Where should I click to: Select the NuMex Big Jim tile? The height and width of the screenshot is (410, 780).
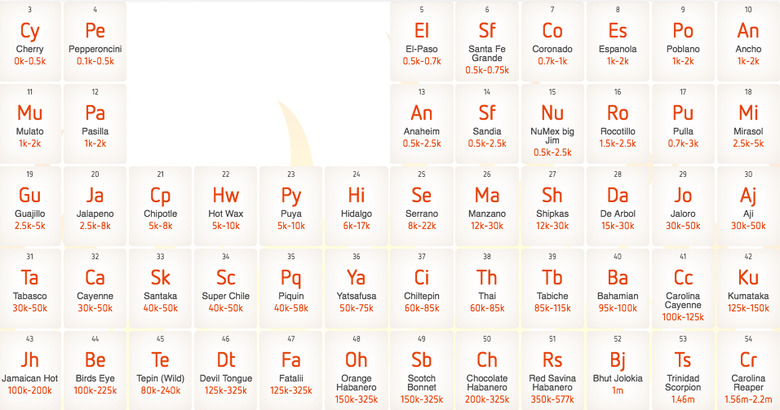(552, 122)
